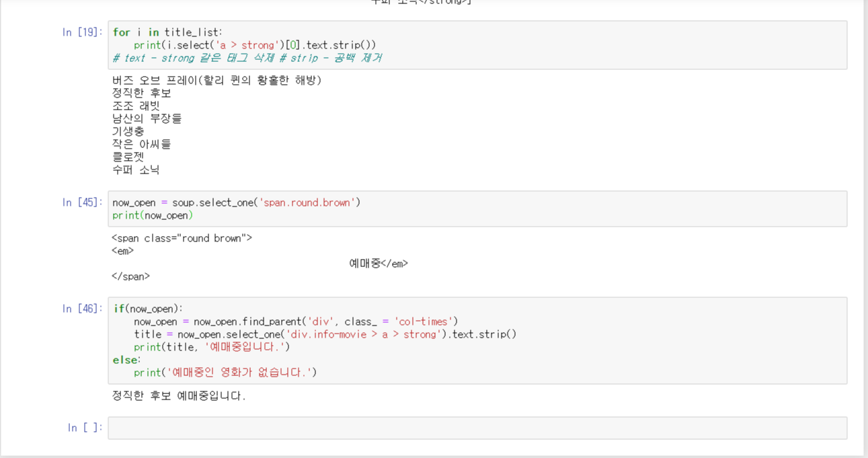Click the In [45] prompt label
The height and width of the screenshot is (458, 868).
pyautogui.click(x=82, y=202)
